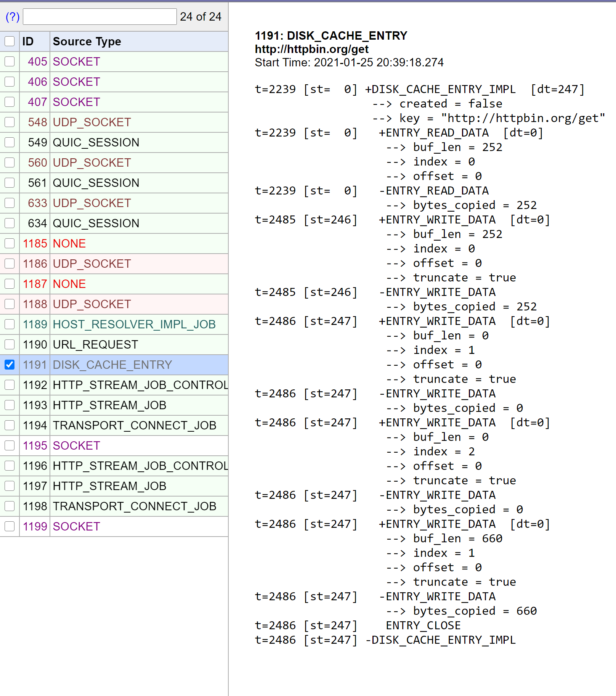Click the http://httpbin.org/get URL text

pyautogui.click(x=311, y=49)
